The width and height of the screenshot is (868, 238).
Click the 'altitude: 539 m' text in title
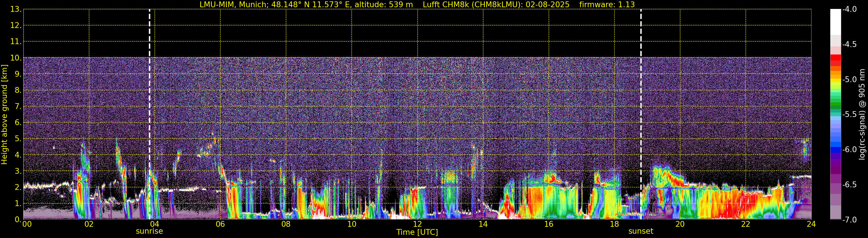[x=383, y=5]
